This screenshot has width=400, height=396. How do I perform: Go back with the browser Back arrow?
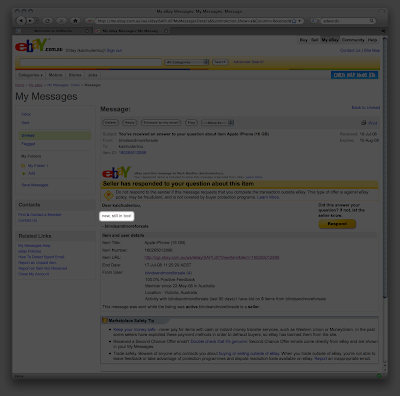(21, 21)
